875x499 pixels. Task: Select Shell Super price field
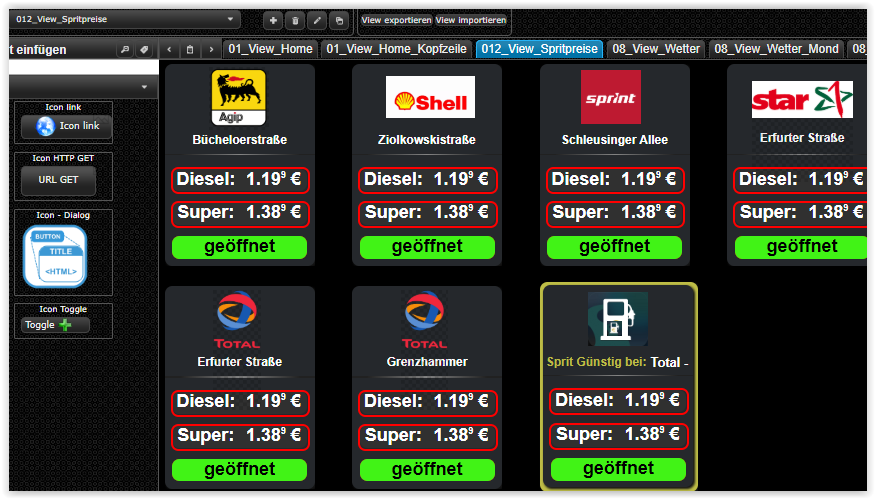tap(427, 213)
